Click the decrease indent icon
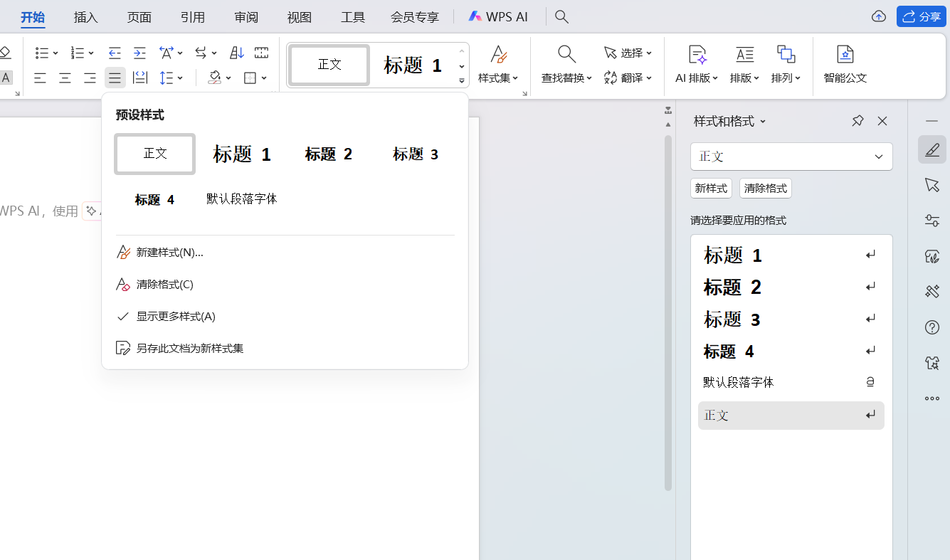 [115, 53]
